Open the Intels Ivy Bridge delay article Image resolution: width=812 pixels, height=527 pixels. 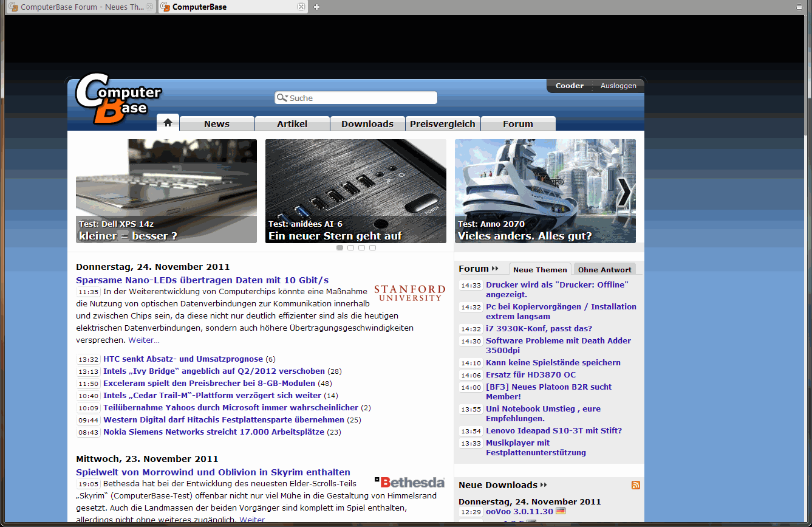214,371
